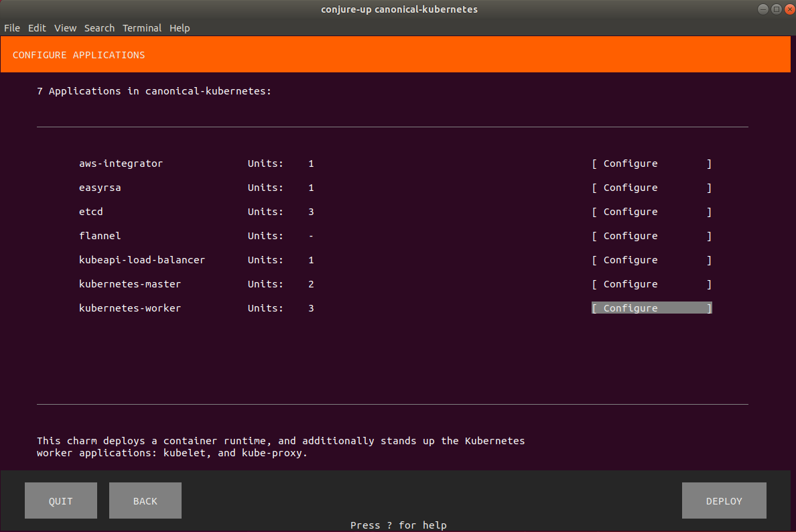Open the Terminal menu

click(141, 28)
